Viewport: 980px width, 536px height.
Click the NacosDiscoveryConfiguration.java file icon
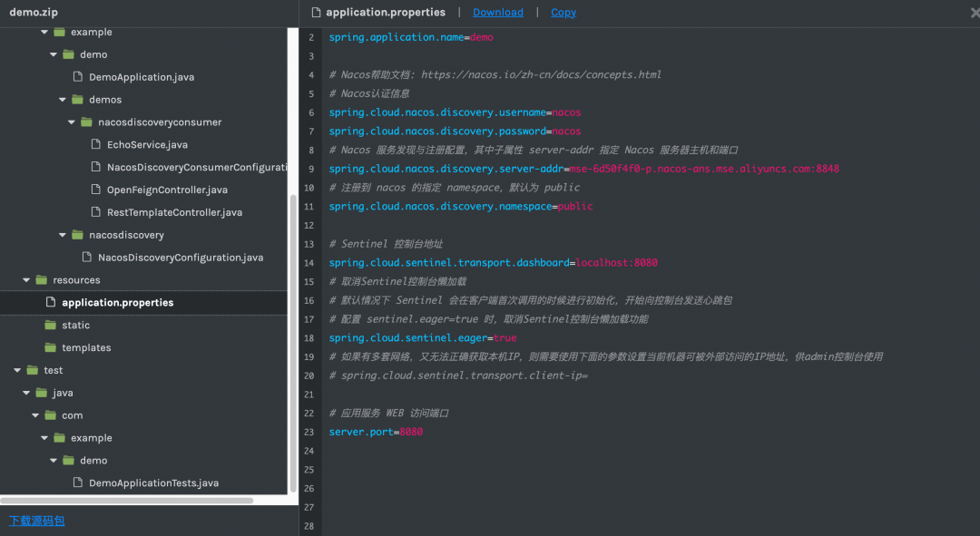coord(87,257)
